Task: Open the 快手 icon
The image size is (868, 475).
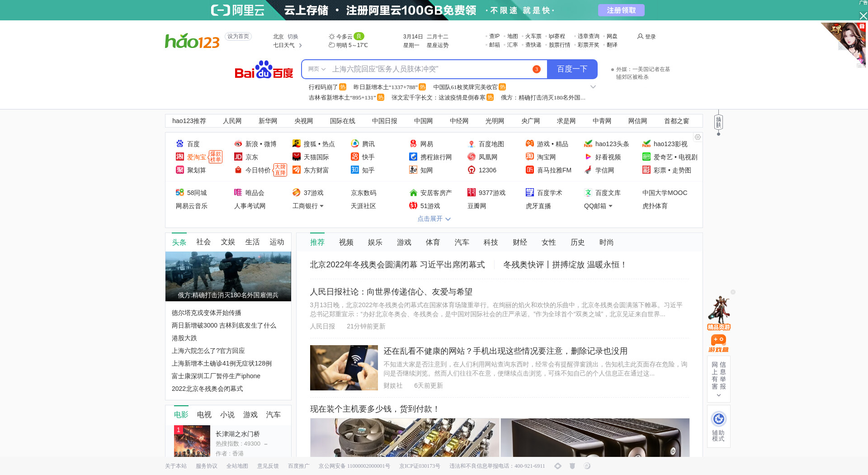Action: [x=355, y=157]
